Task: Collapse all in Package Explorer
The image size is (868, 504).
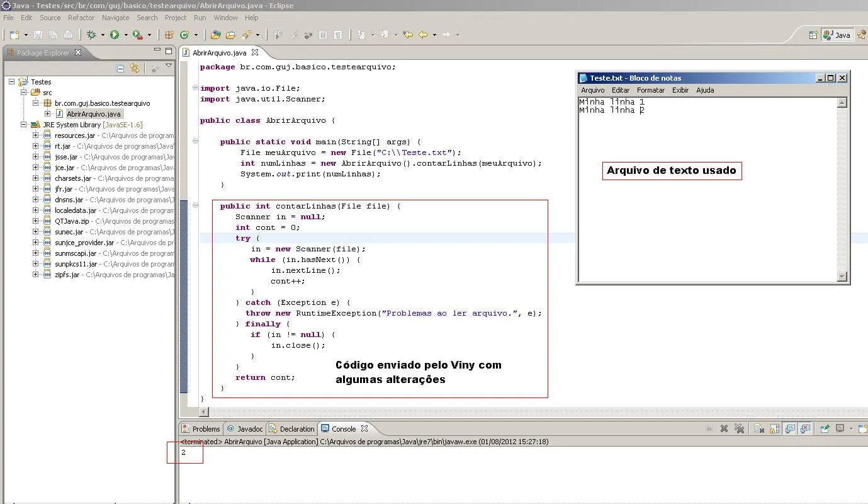Action: click(120, 68)
